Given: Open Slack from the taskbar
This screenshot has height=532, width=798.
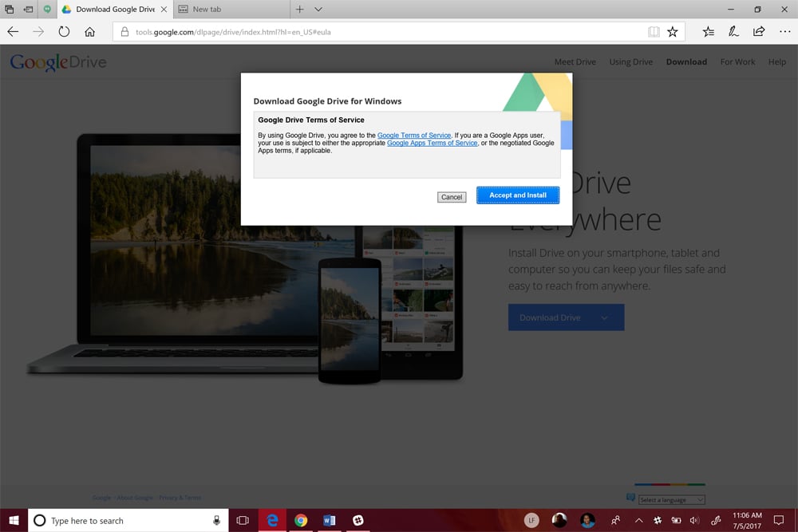Looking at the screenshot, I should [358, 520].
